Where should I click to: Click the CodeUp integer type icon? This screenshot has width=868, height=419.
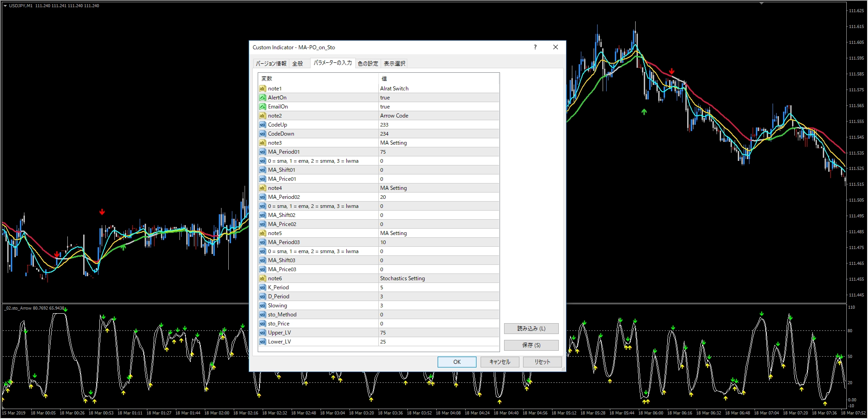pyautogui.click(x=262, y=125)
